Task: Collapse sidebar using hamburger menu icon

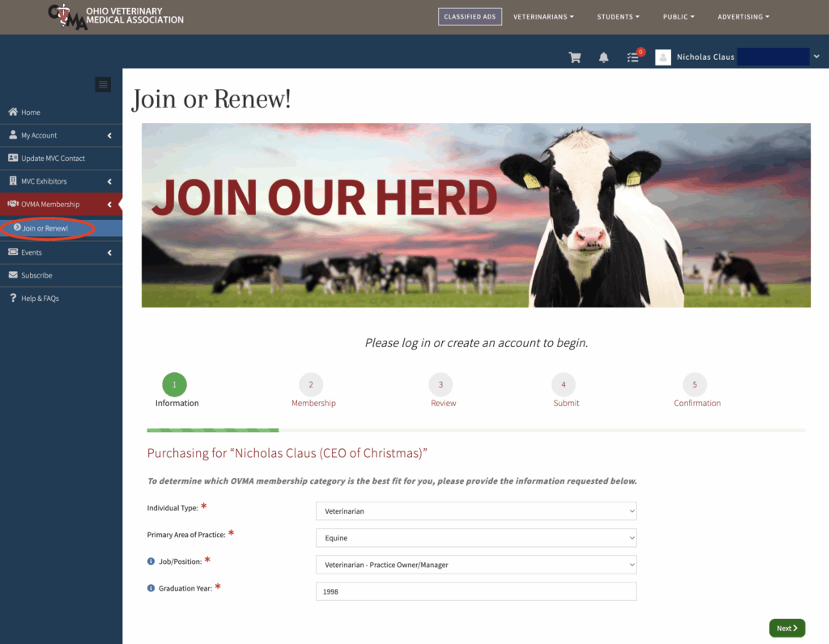Action: 103,84
